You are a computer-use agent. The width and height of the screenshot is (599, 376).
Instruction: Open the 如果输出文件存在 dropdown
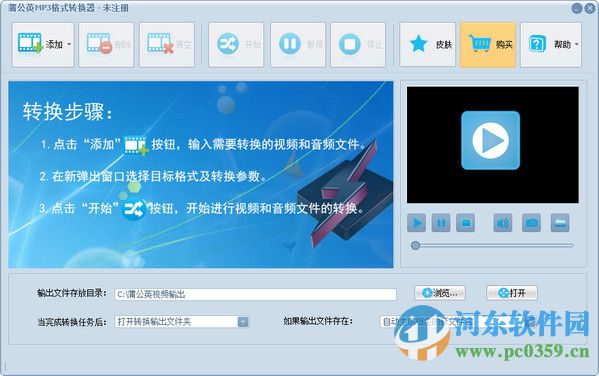pyautogui.click(x=458, y=322)
